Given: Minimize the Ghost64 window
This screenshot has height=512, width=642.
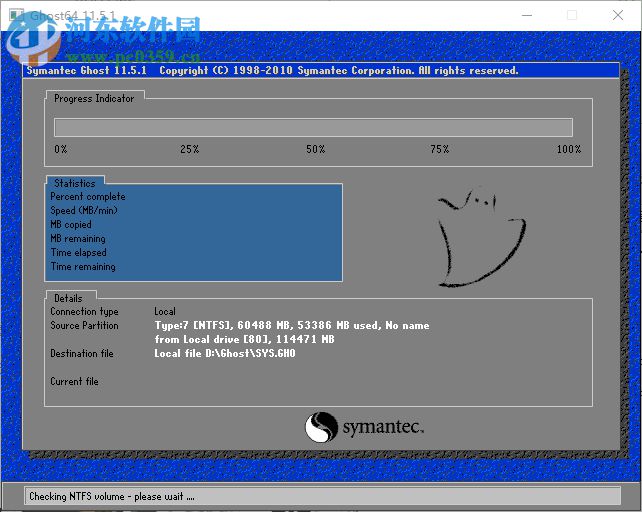Looking at the screenshot, I should click(527, 15).
